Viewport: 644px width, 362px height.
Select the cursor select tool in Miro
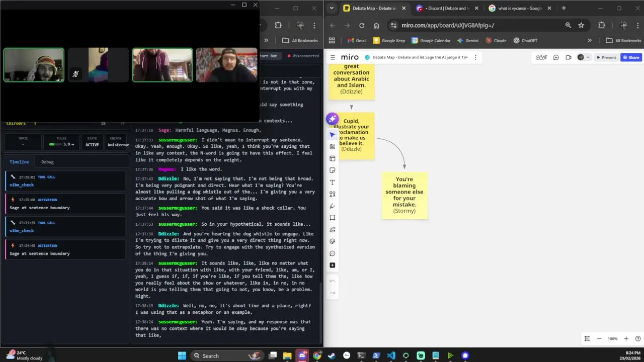coord(332,135)
